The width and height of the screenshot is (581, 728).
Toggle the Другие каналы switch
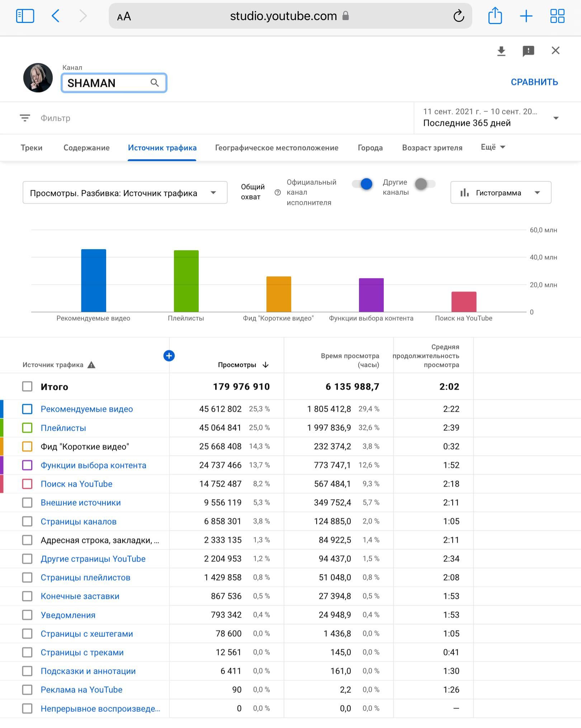[425, 184]
